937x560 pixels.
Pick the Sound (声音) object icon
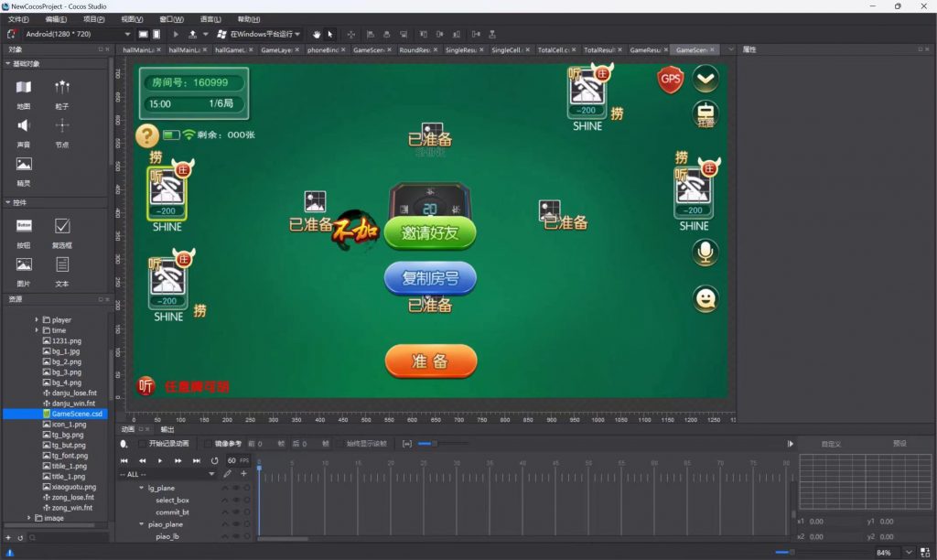(24, 126)
